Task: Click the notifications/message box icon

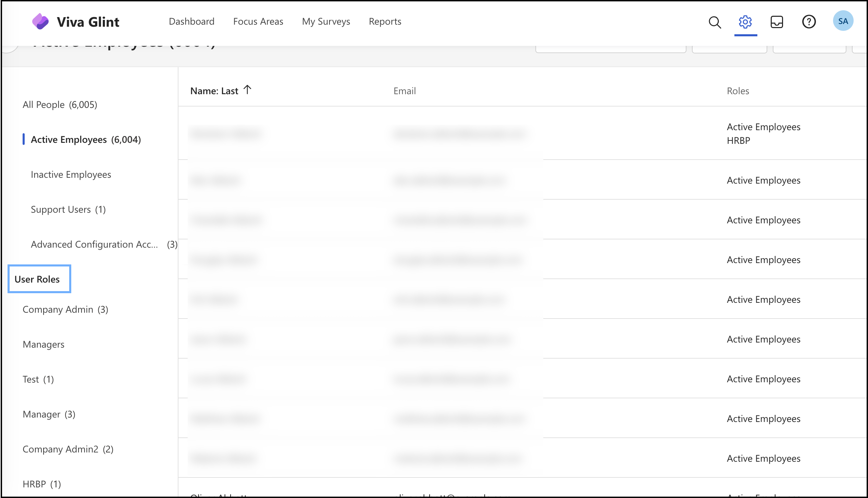Action: 777,21
